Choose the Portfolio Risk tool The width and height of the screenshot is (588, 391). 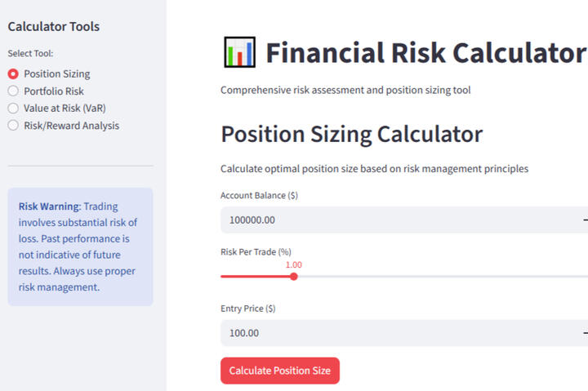[13, 91]
